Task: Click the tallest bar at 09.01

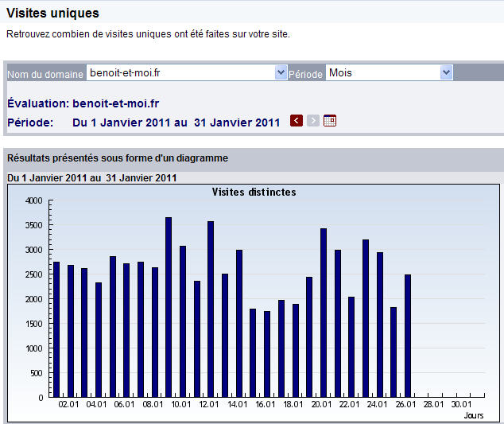Action: pos(169,307)
